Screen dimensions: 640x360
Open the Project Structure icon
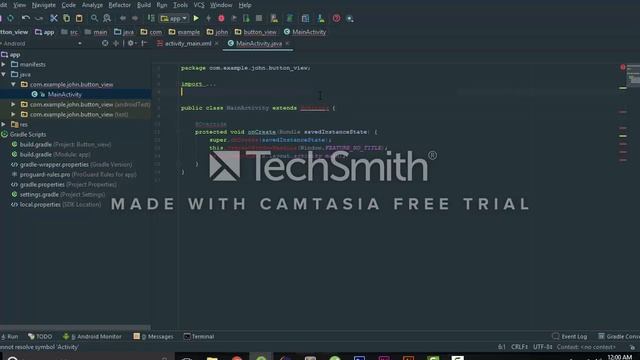click(305, 18)
